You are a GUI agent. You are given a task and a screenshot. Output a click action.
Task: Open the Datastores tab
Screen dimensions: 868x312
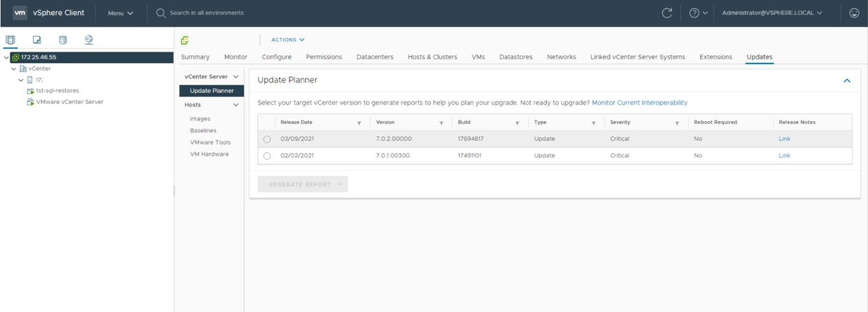tap(516, 57)
